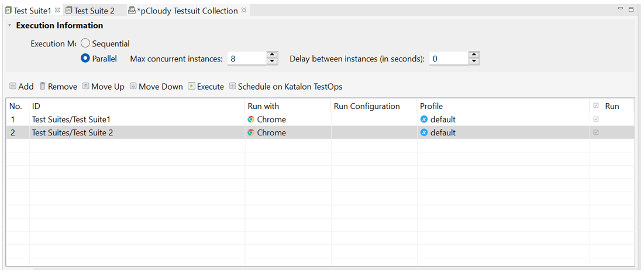Click the Move Down arrow icon
644x273 pixels.
[x=133, y=86]
